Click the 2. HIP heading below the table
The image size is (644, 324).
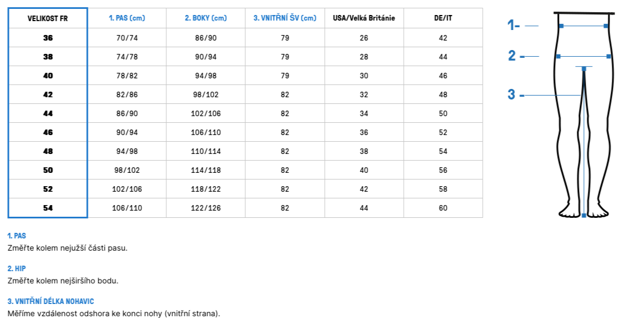(17, 268)
